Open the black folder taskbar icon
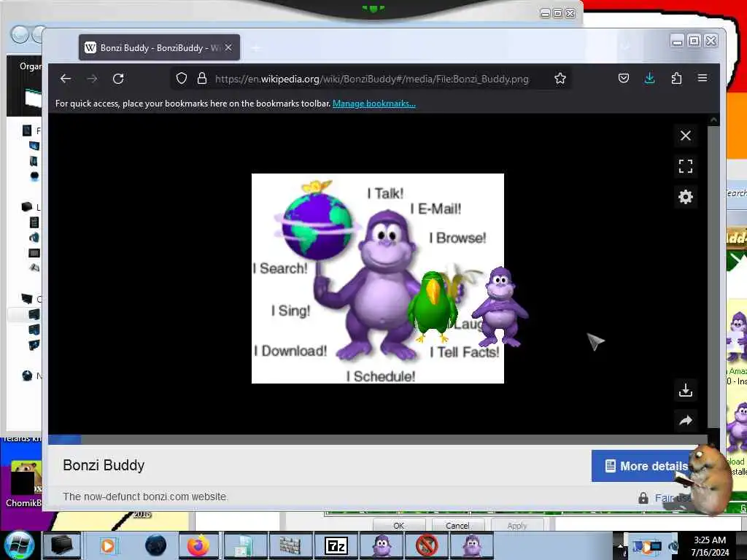The width and height of the screenshot is (747, 560). (62, 545)
